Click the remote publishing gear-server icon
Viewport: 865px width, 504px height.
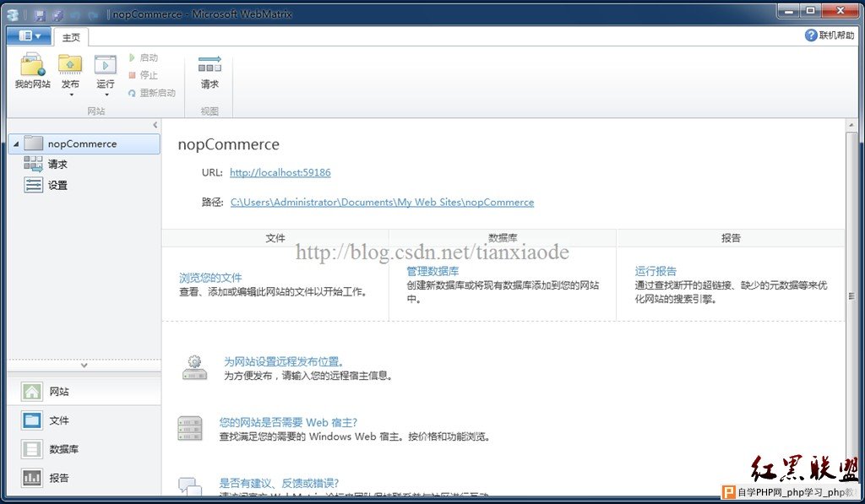point(194,368)
